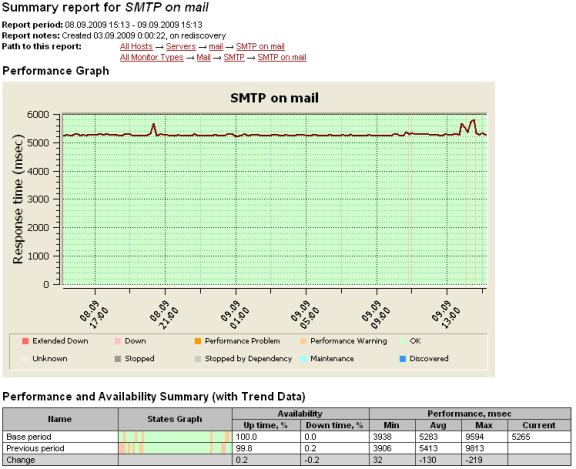Open the SMTP breadcrumb link
576x469 pixels.
(234, 57)
